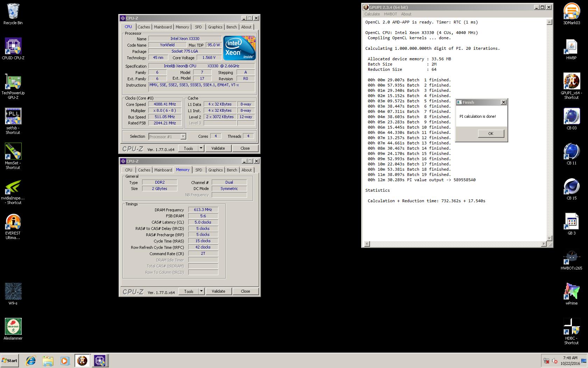Open Bench tab in bottom CPU-Z window

(232, 170)
